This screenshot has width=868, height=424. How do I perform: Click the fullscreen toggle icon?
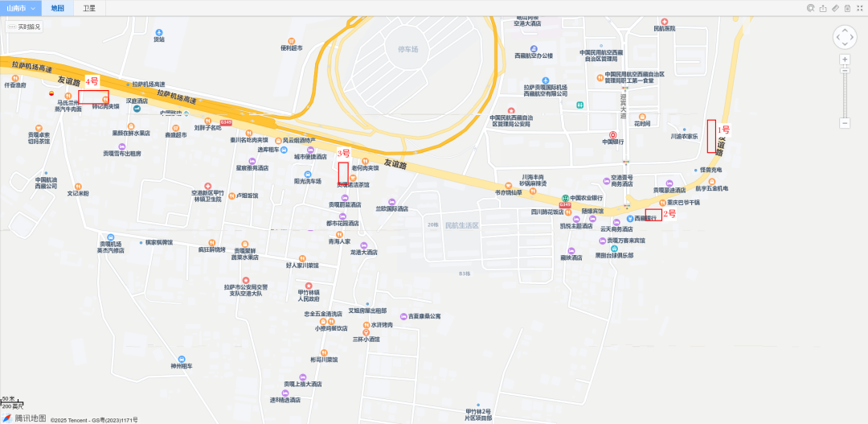pyautogui.click(x=860, y=8)
